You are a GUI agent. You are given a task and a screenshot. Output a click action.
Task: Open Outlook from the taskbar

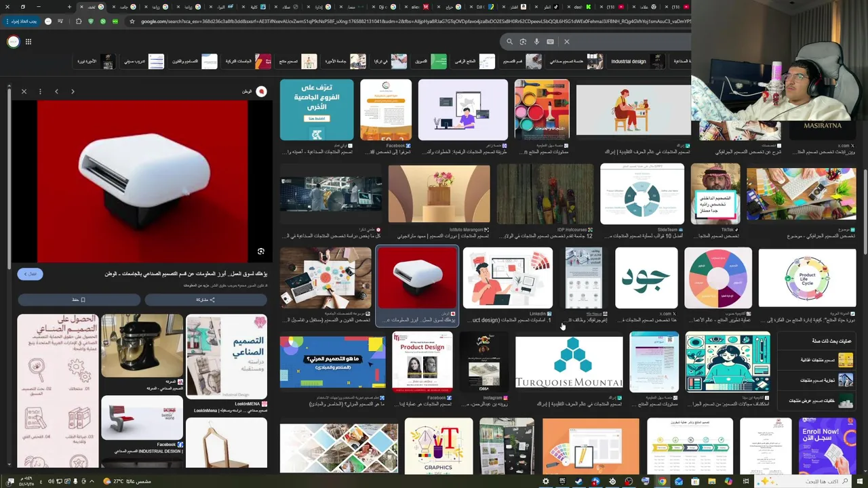[679, 481]
